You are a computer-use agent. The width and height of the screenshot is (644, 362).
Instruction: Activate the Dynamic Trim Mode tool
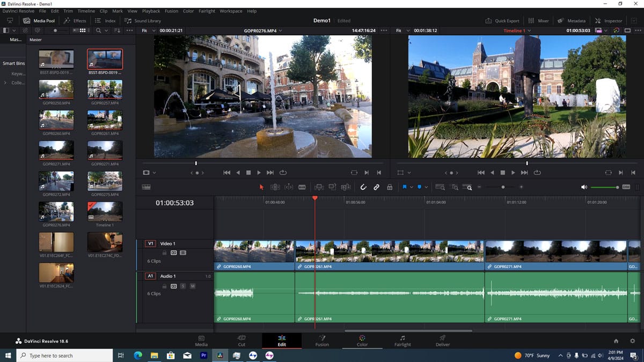pos(289,187)
